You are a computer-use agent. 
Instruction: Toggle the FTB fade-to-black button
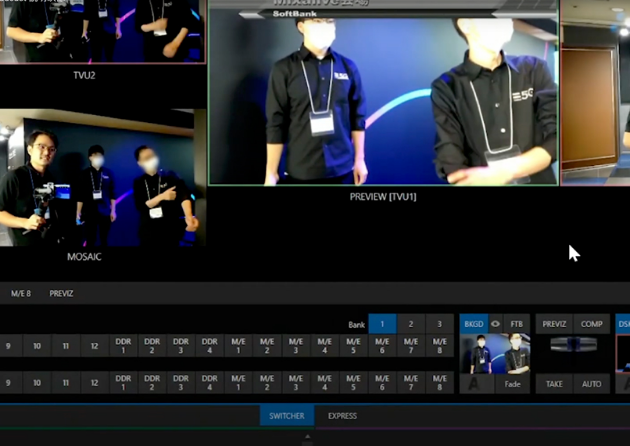click(x=516, y=324)
